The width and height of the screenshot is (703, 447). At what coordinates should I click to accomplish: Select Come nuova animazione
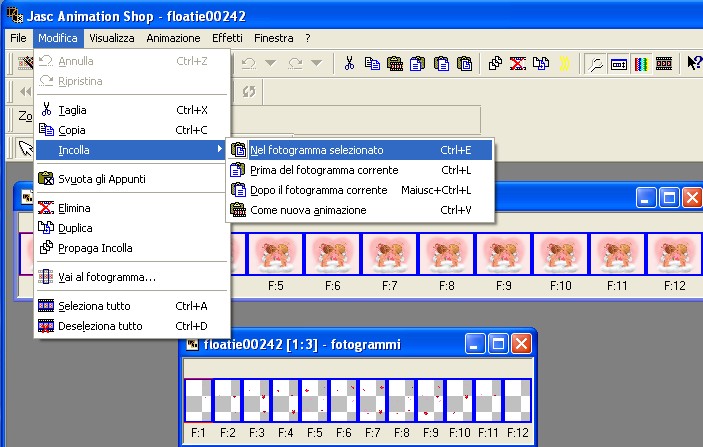(x=360, y=210)
